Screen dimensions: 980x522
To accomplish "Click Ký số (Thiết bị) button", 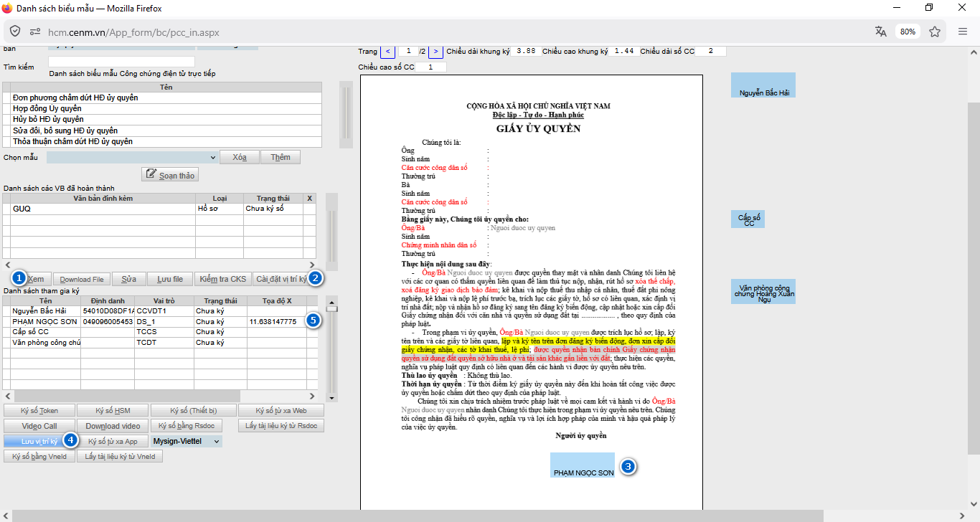I will [x=194, y=410].
